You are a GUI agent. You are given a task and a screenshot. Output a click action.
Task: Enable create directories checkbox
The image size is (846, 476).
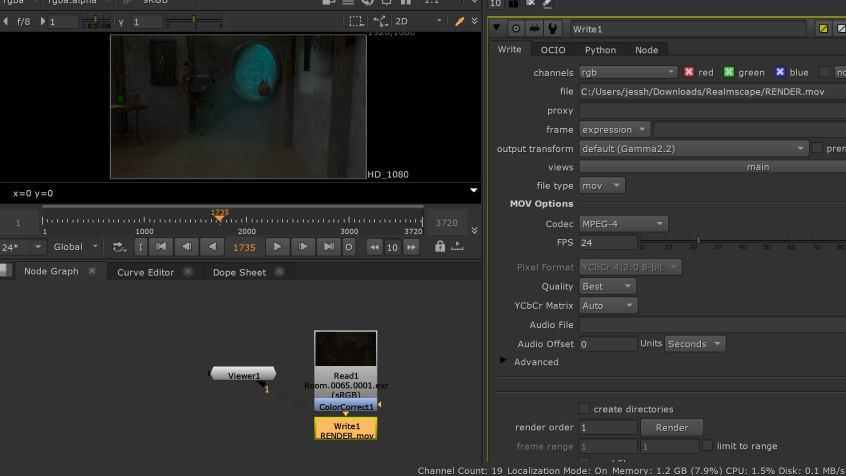(x=584, y=409)
